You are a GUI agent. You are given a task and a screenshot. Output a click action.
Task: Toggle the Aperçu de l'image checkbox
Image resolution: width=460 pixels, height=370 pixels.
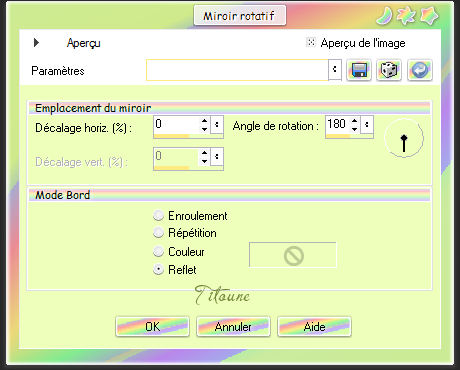(311, 42)
